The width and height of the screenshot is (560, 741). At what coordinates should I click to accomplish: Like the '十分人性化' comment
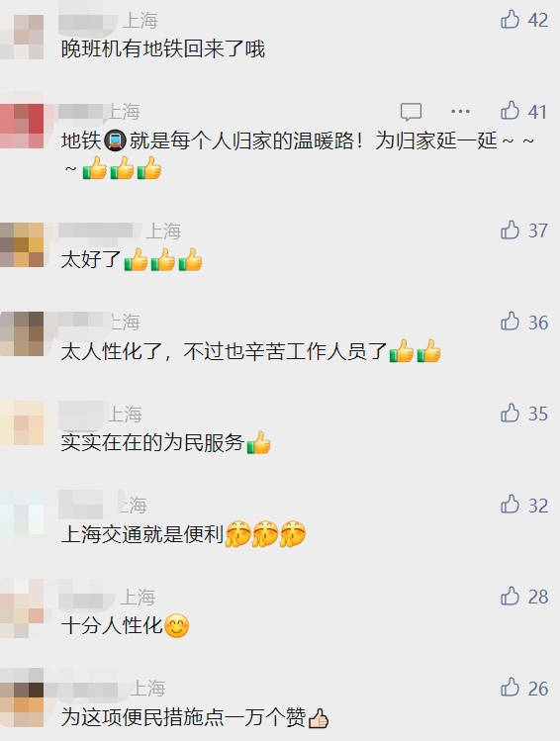pos(510,597)
